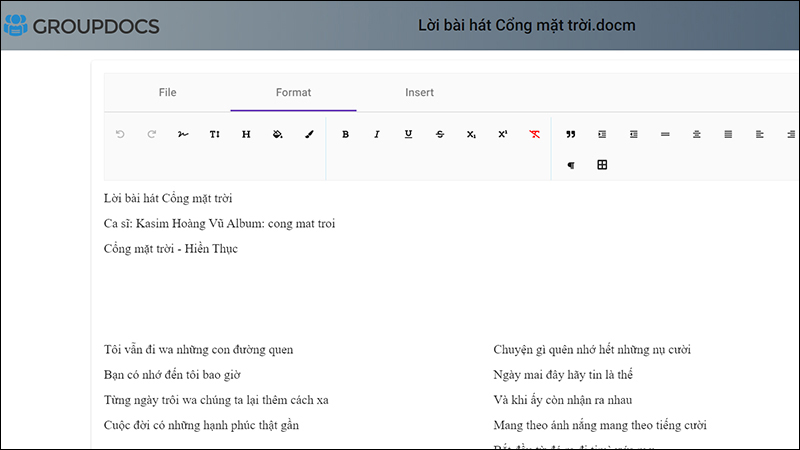Click the lyric starting 'Chuyện gì quên nhớ'
Viewport: 800px width, 450px height.
click(x=592, y=349)
